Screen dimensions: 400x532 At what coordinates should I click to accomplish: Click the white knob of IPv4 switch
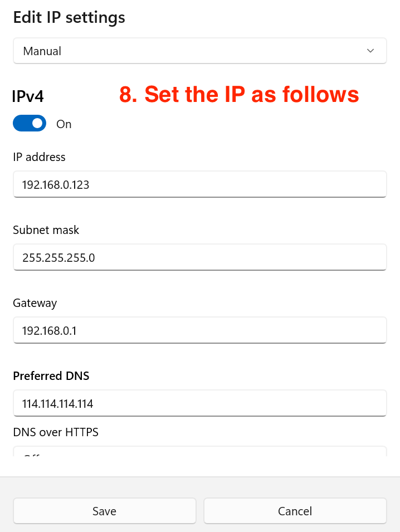pyautogui.click(x=37, y=124)
